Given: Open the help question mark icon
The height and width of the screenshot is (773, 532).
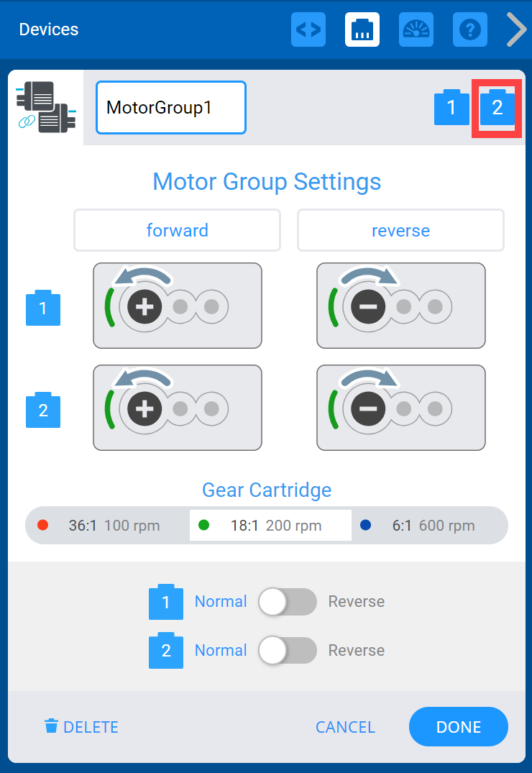Looking at the screenshot, I should tap(470, 29).
